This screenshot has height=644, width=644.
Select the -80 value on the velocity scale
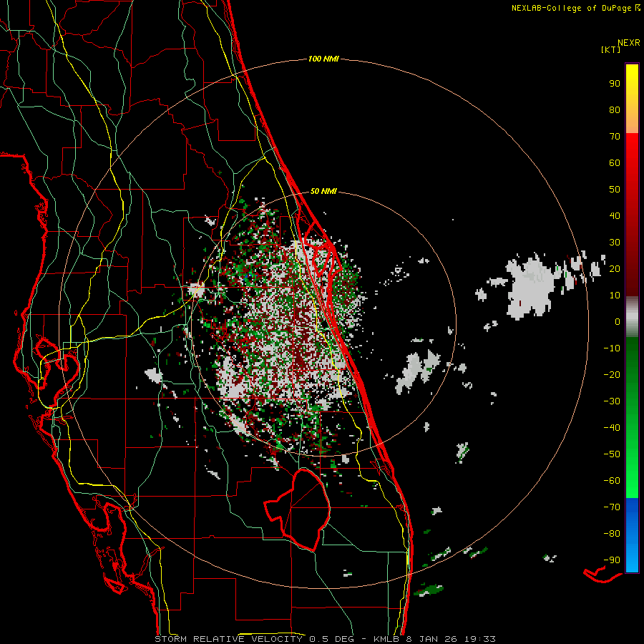612,534
